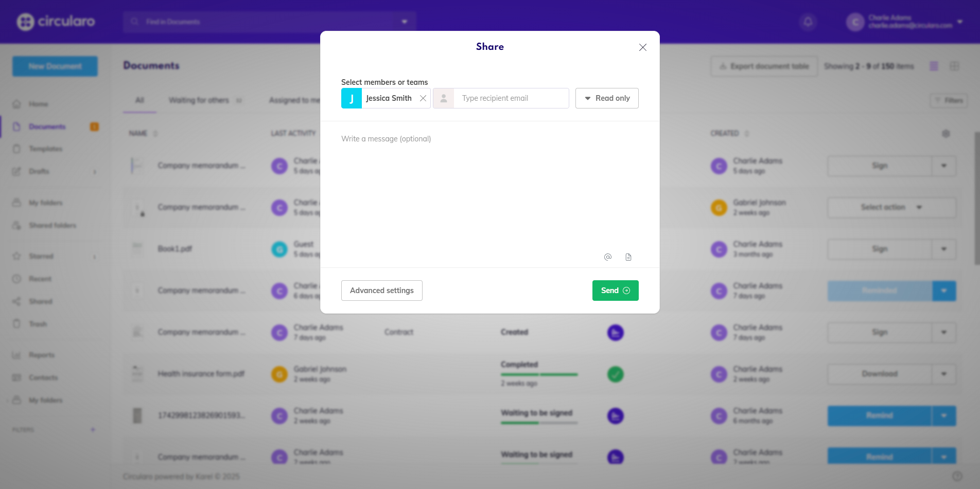Remove Jessica Smith from recipients
980x489 pixels.
pyautogui.click(x=423, y=98)
